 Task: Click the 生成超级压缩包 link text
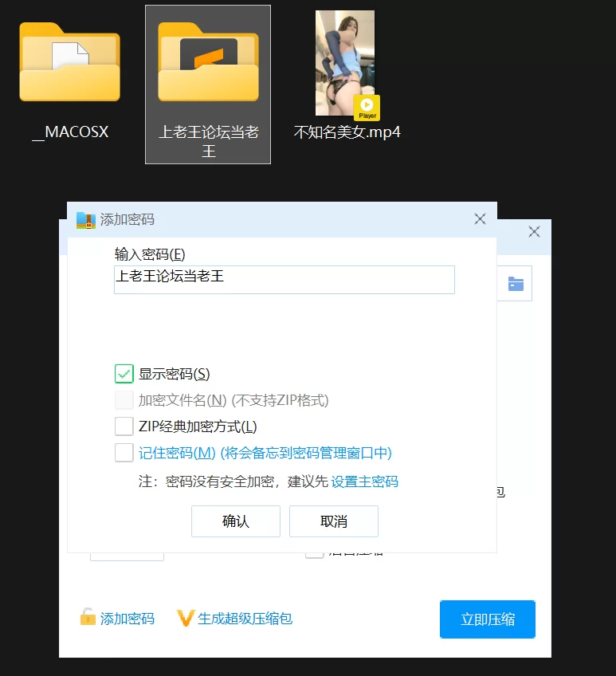pyautogui.click(x=245, y=619)
